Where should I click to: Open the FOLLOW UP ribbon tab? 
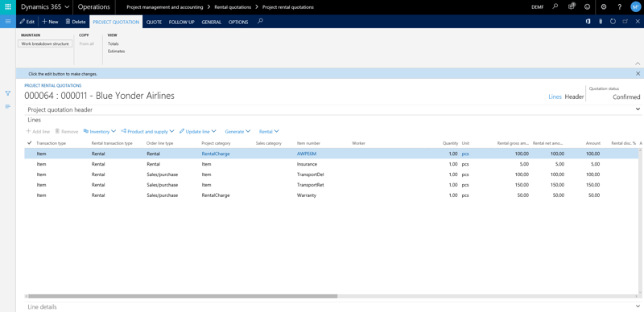(182, 23)
